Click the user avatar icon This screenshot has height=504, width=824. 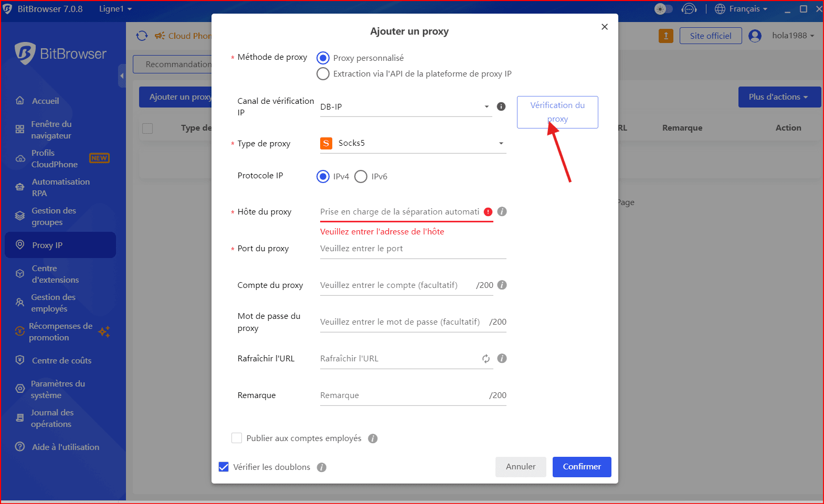click(755, 36)
